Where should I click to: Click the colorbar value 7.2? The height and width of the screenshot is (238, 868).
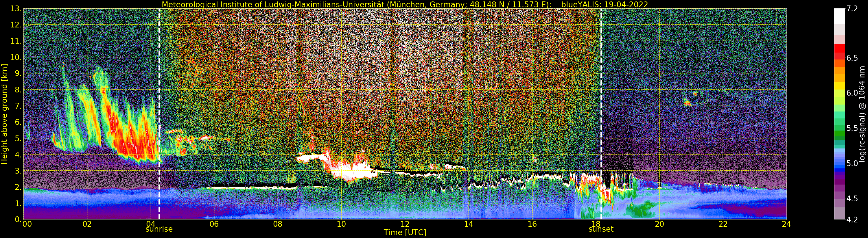tap(852, 9)
